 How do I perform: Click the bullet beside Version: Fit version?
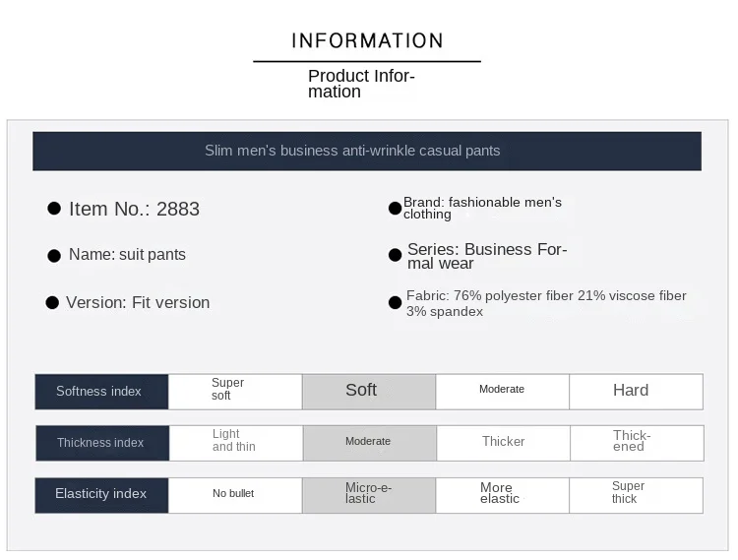52,302
